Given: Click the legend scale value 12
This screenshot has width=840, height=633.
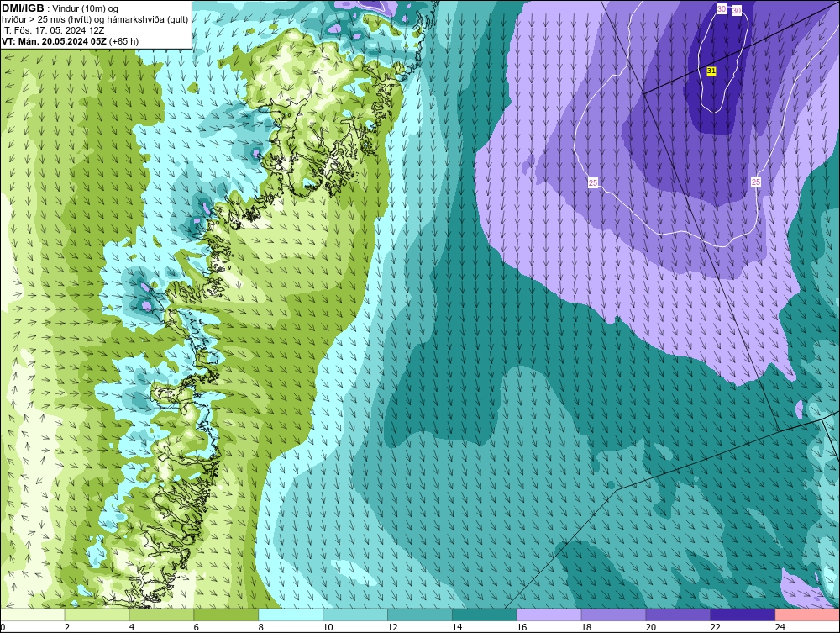Looking at the screenshot, I should coord(392,627).
